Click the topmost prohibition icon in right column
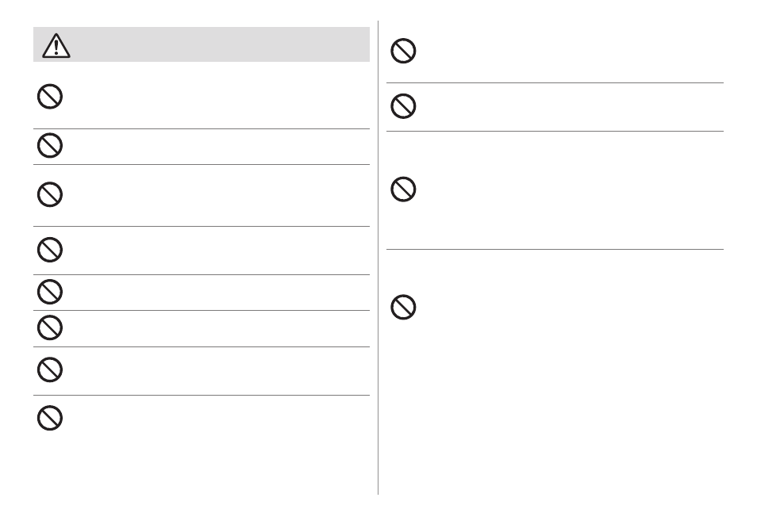 coord(403,51)
